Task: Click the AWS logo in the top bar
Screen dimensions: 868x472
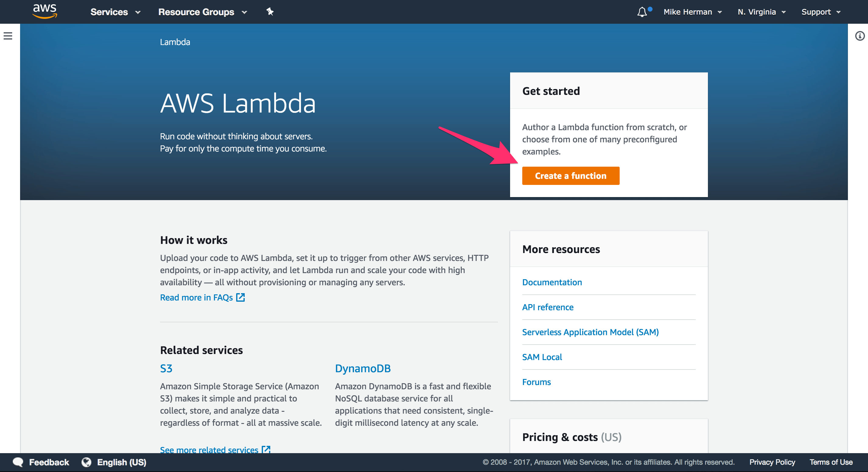Action: (44, 11)
